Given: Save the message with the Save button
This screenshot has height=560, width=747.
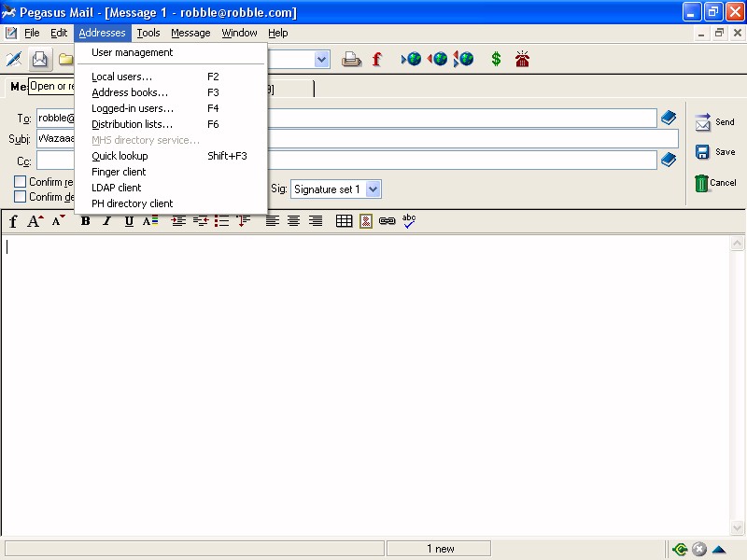Looking at the screenshot, I should 714,152.
